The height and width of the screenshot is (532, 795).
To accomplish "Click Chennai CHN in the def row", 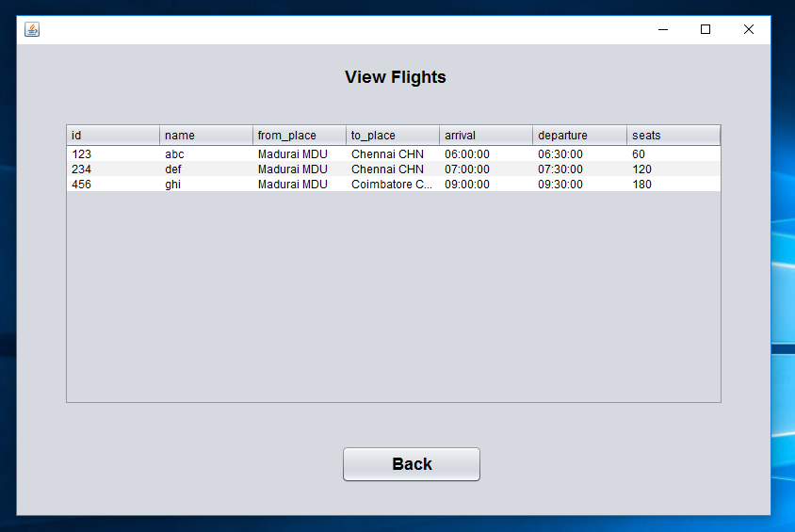I will 393,169.
